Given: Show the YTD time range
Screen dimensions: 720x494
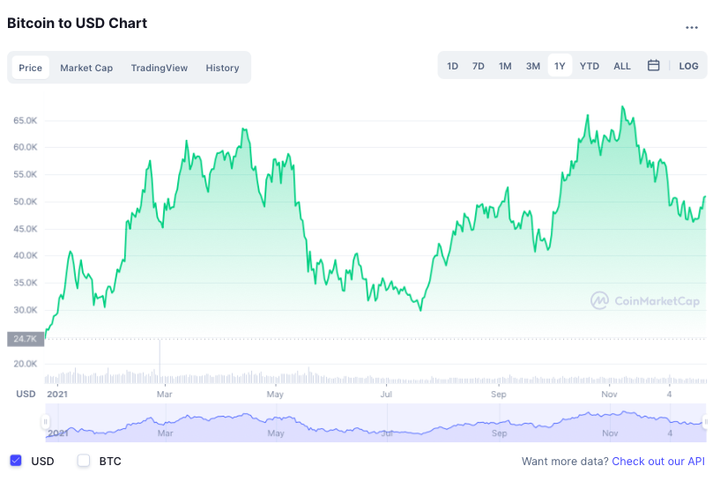Looking at the screenshot, I should point(589,66).
